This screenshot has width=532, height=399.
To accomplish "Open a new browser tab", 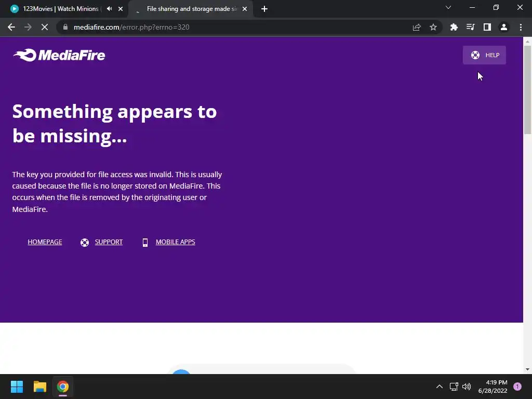I will [x=264, y=9].
